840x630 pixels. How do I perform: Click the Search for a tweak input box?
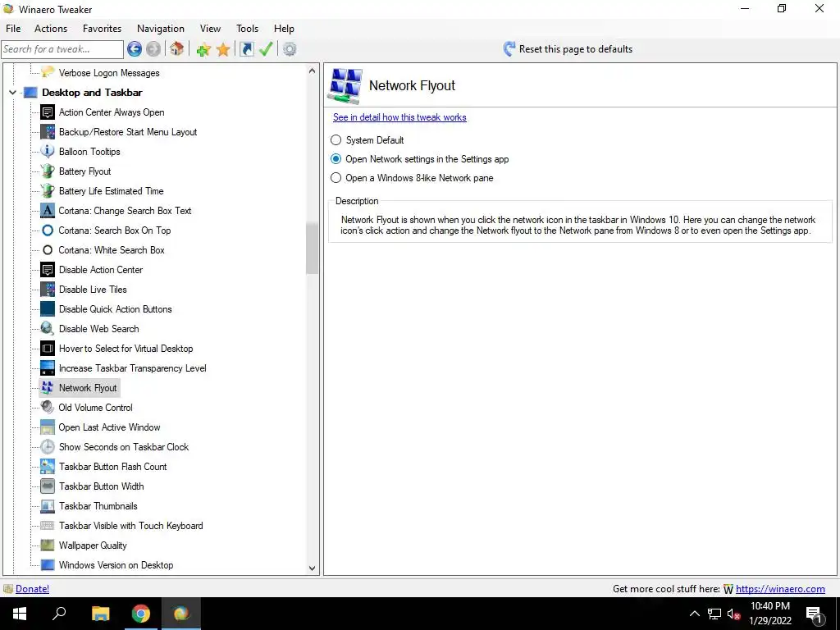62,49
